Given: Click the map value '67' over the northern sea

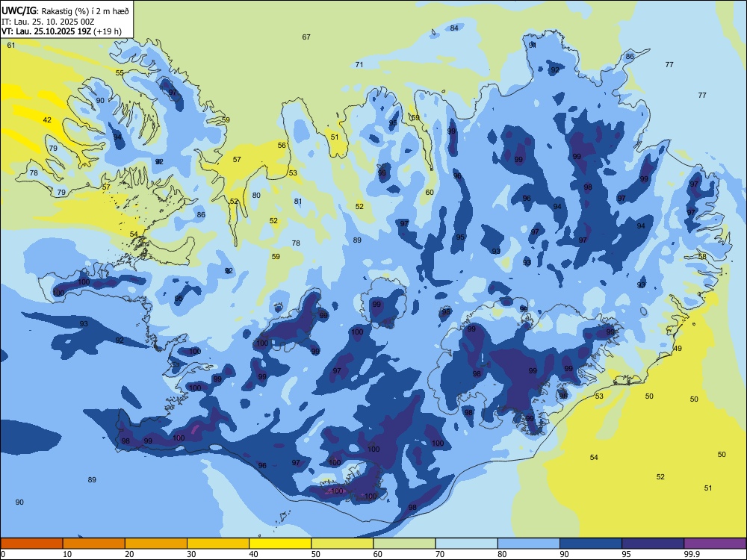Looking at the screenshot, I should pyautogui.click(x=306, y=37).
